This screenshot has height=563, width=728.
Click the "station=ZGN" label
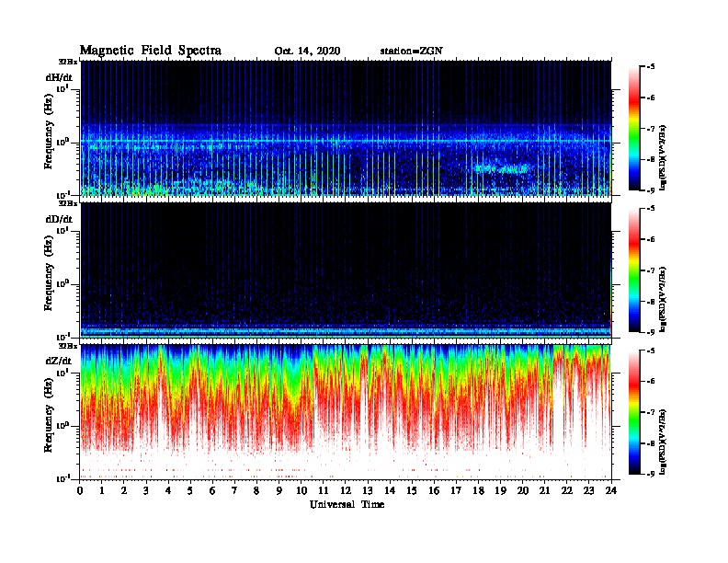tap(411, 51)
